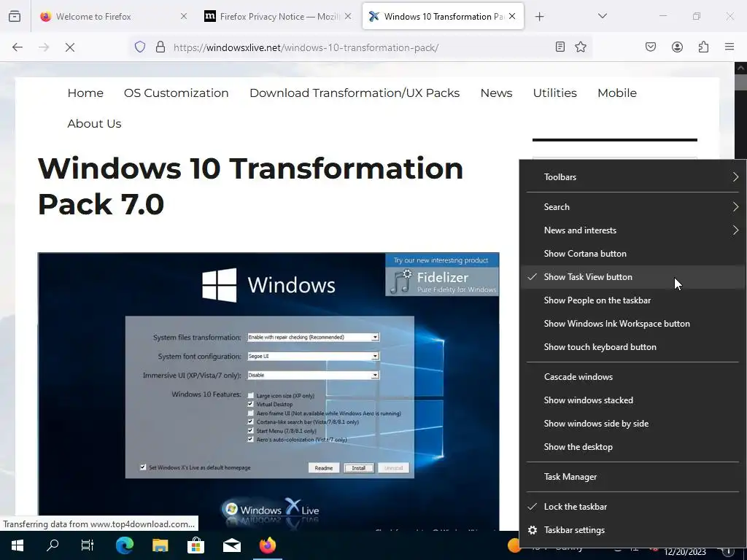Enable Show Windows Ink Workspace button
The width and height of the screenshot is (747, 560).
pyautogui.click(x=633, y=324)
